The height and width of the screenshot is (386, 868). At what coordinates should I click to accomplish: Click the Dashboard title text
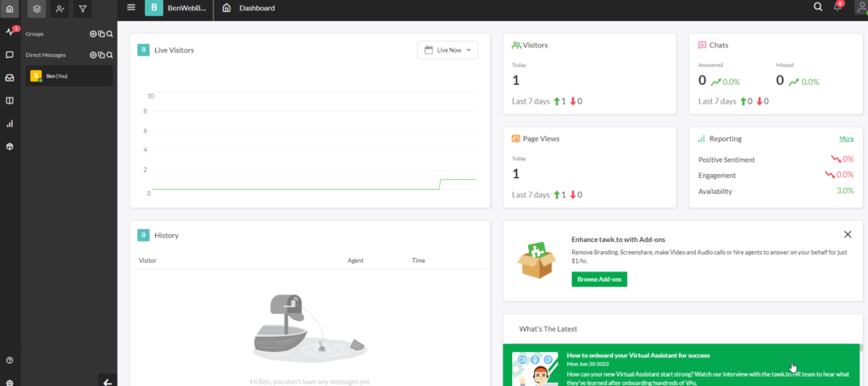click(257, 8)
